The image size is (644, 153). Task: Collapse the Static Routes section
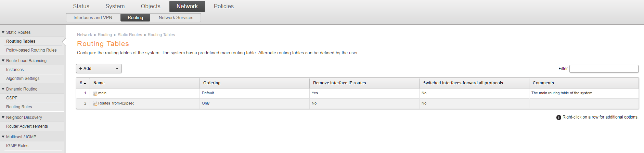pos(3,32)
